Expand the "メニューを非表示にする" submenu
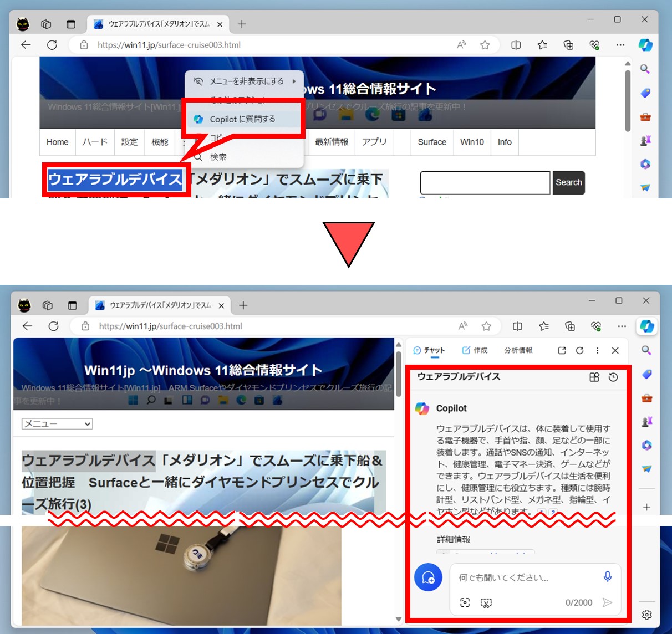Viewport: 672px width, 634px height. pos(246,81)
